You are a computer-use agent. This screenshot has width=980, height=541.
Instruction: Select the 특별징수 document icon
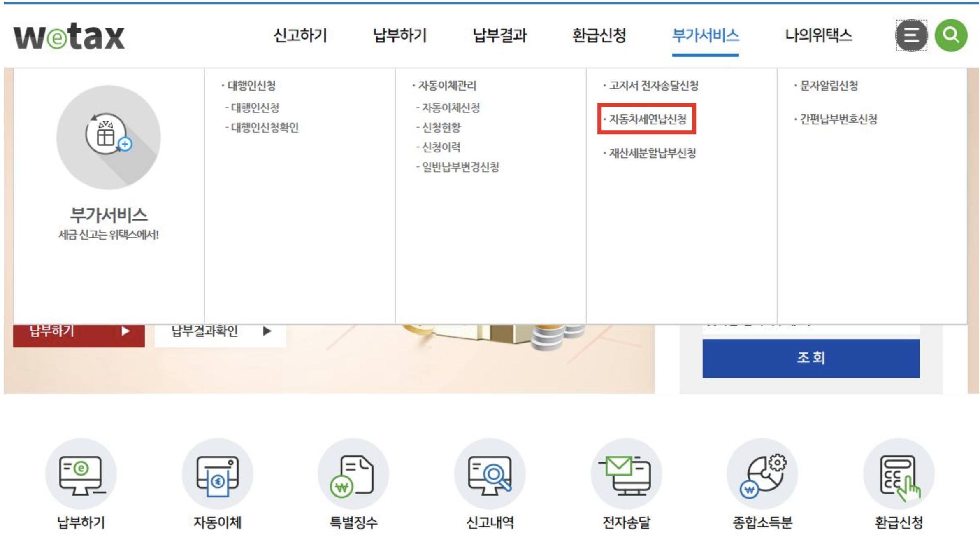(x=353, y=474)
